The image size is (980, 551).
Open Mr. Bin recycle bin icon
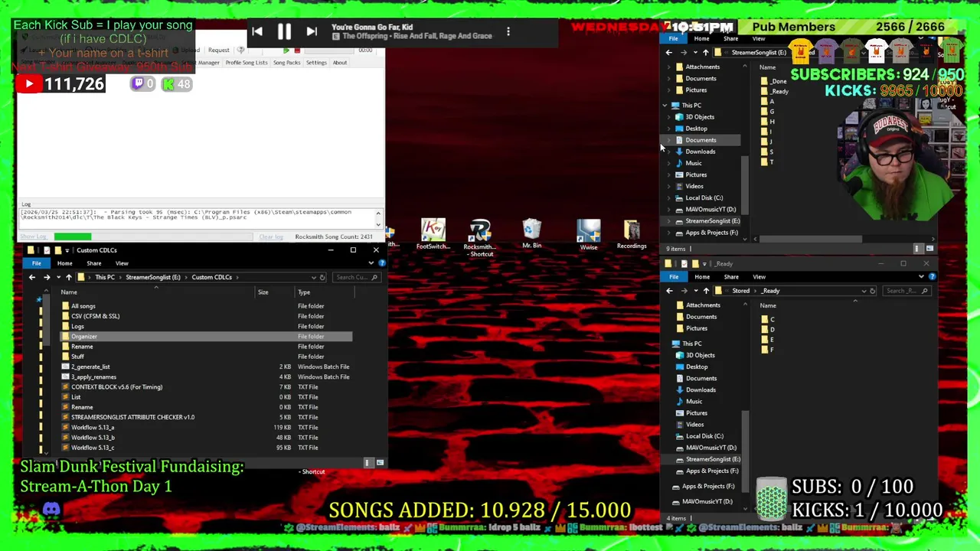[x=531, y=234]
